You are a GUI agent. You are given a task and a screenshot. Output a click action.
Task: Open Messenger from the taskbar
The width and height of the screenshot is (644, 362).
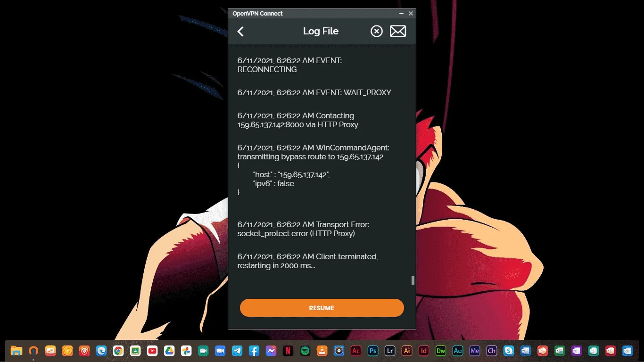pyautogui.click(x=271, y=351)
